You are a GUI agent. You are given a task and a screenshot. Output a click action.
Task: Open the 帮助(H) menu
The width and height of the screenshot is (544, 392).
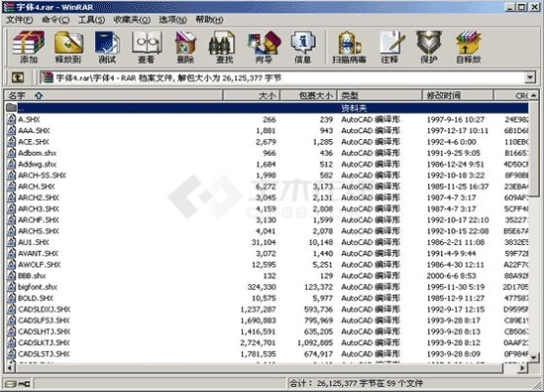tap(209, 20)
